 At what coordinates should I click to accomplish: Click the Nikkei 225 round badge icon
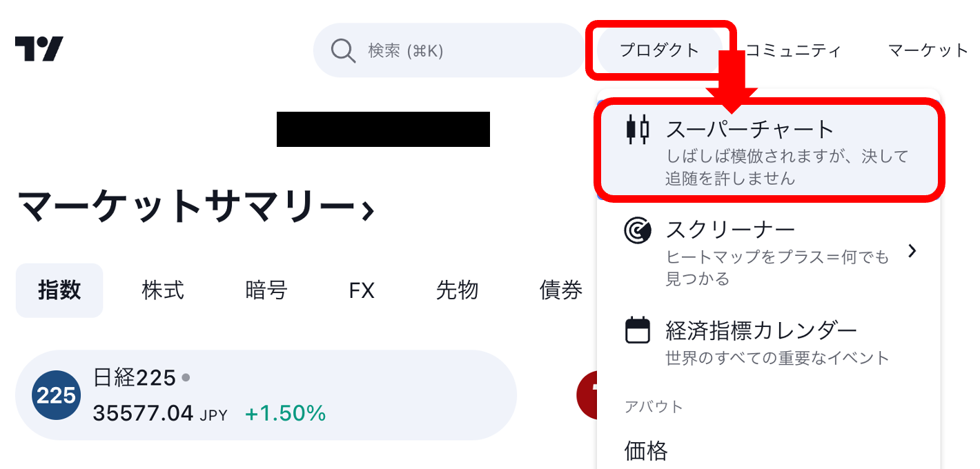pyautogui.click(x=56, y=395)
